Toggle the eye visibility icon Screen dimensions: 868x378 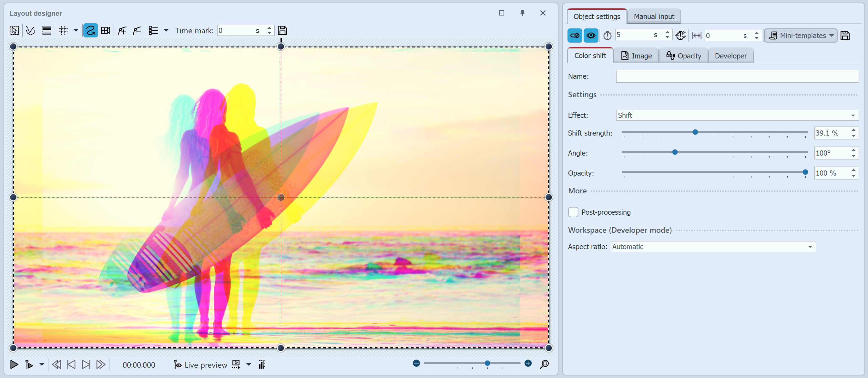point(592,36)
